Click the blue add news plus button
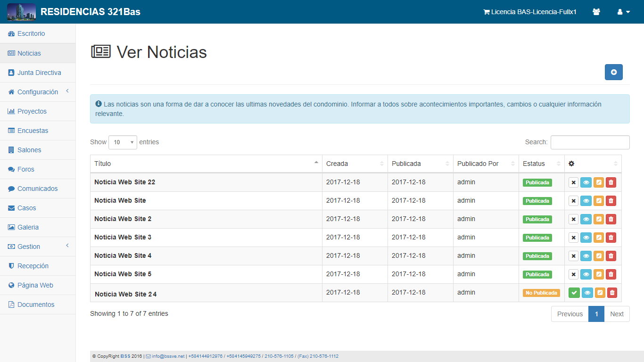 [x=613, y=72]
